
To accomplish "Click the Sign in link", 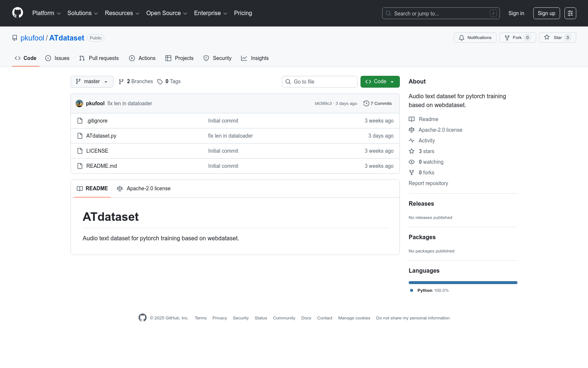I will point(516,13).
